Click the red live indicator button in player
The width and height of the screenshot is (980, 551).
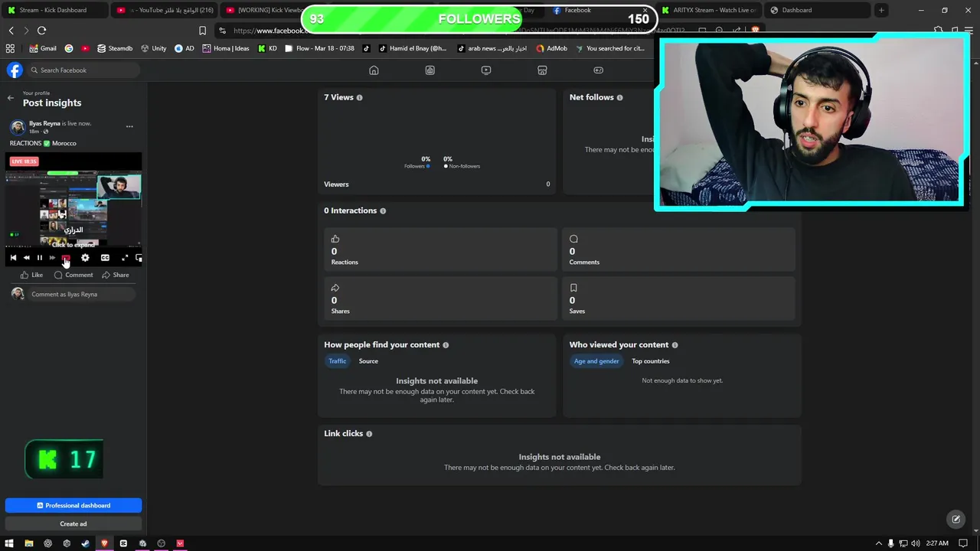pos(66,258)
